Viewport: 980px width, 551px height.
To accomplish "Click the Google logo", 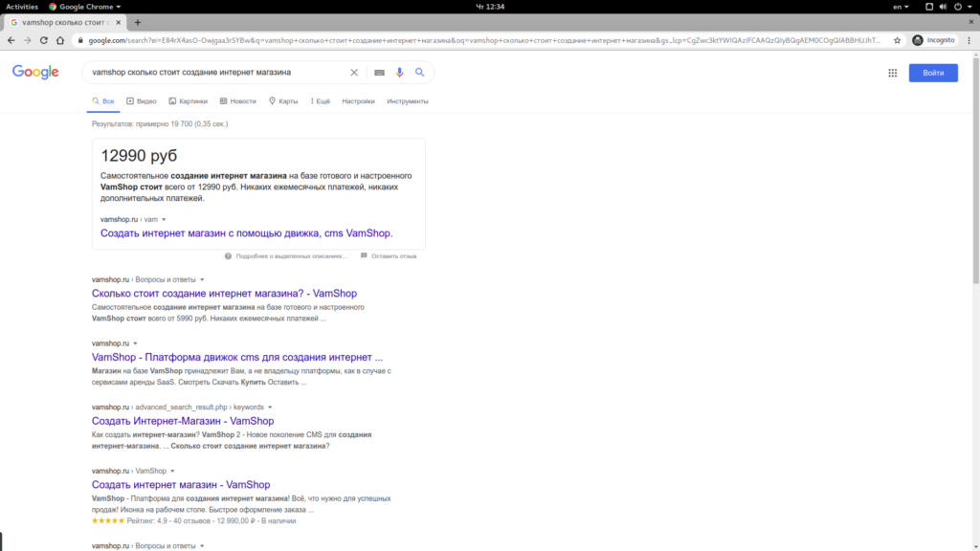I will 35,72.
